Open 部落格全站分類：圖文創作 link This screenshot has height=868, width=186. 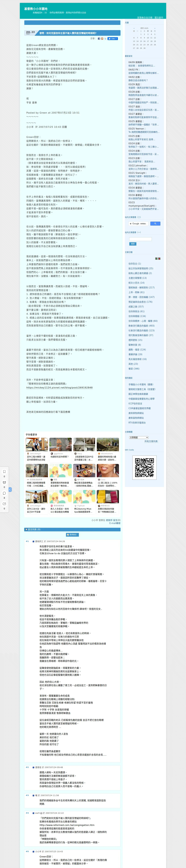click(x=150, y=18)
